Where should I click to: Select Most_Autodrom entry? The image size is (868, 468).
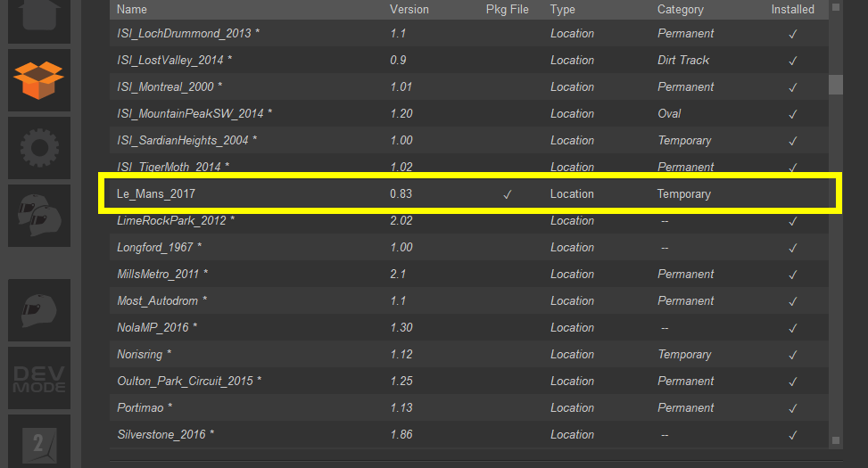pos(469,300)
